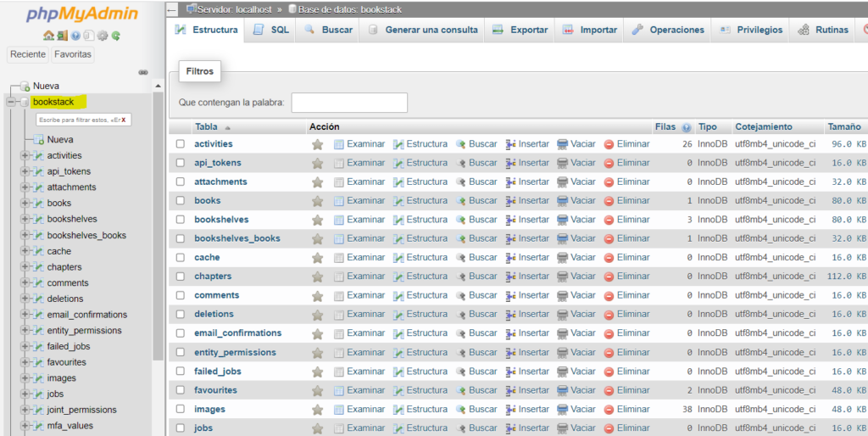Open the Operaciones tab
The image size is (868, 436).
coord(668,30)
